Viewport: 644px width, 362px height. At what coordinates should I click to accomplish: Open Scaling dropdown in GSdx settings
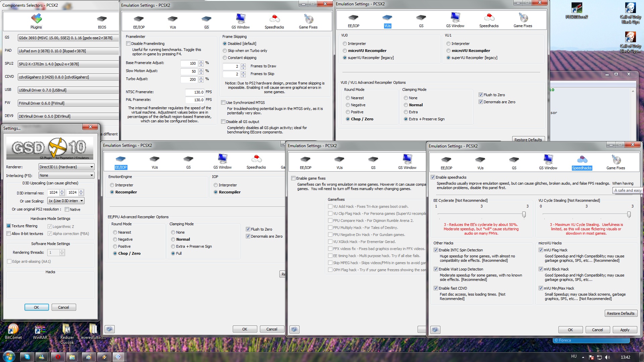tap(66, 201)
